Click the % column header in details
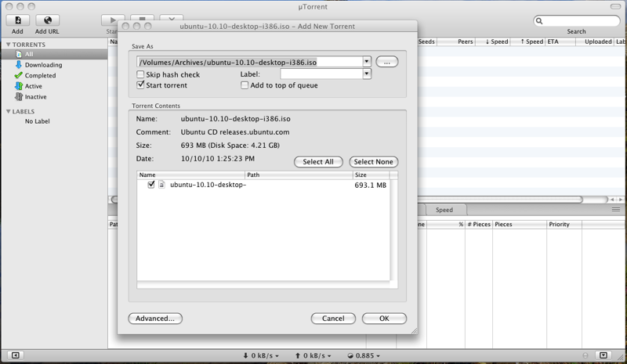The image size is (627, 364). click(445, 225)
